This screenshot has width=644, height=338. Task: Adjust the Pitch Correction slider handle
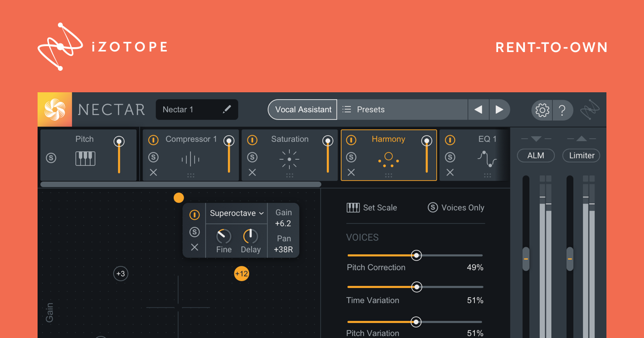coord(418,255)
